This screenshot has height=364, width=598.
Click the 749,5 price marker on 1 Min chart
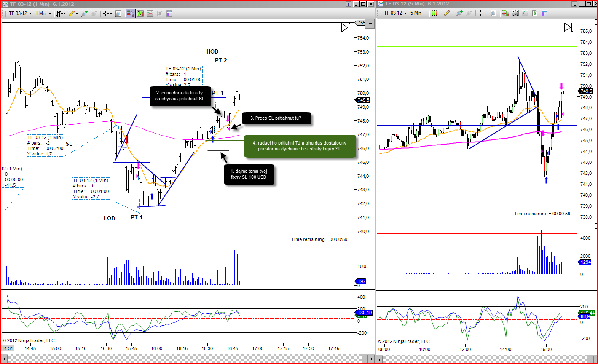tap(362, 100)
